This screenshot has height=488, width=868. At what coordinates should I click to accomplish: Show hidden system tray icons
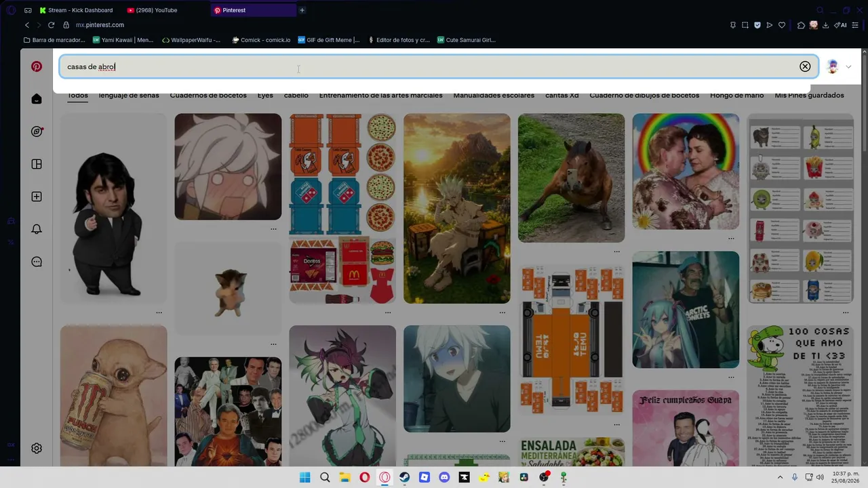coord(780,477)
